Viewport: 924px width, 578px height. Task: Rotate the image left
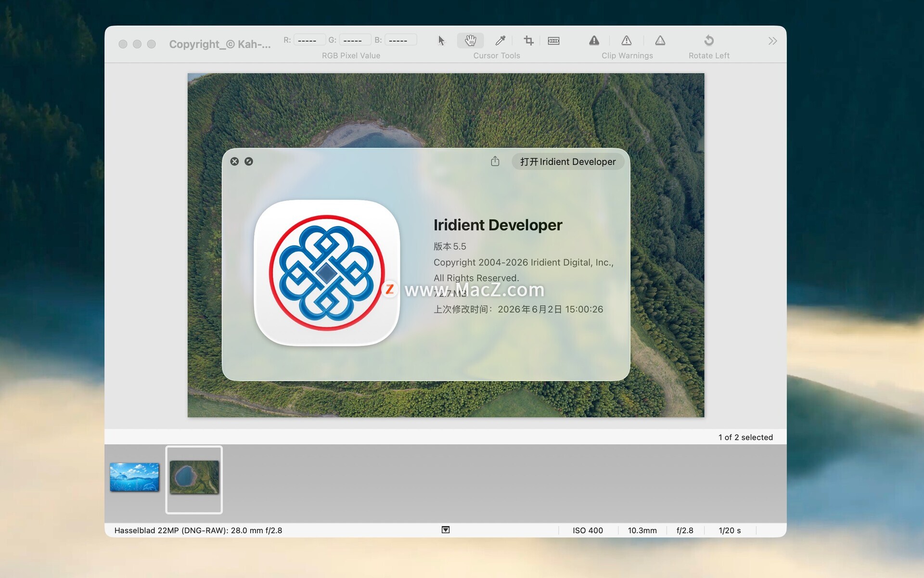[x=708, y=40]
